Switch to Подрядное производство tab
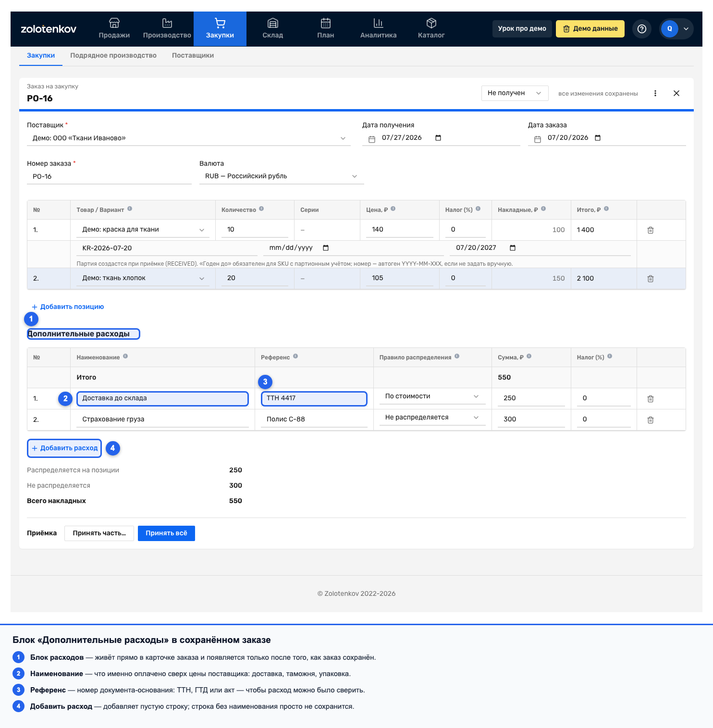The image size is (713, 728). coord(113,55)
